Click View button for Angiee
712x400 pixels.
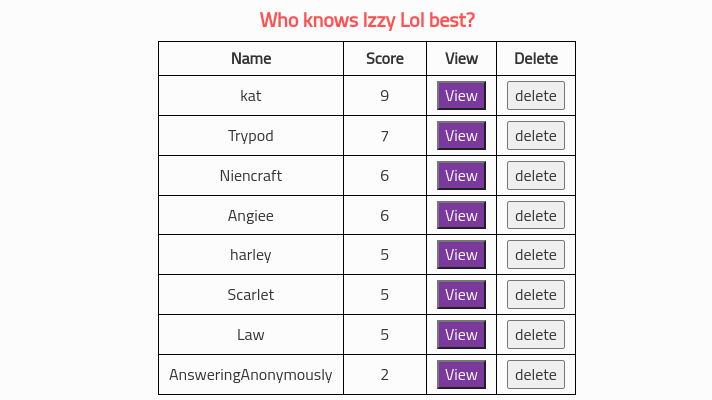tap(461, 216)
